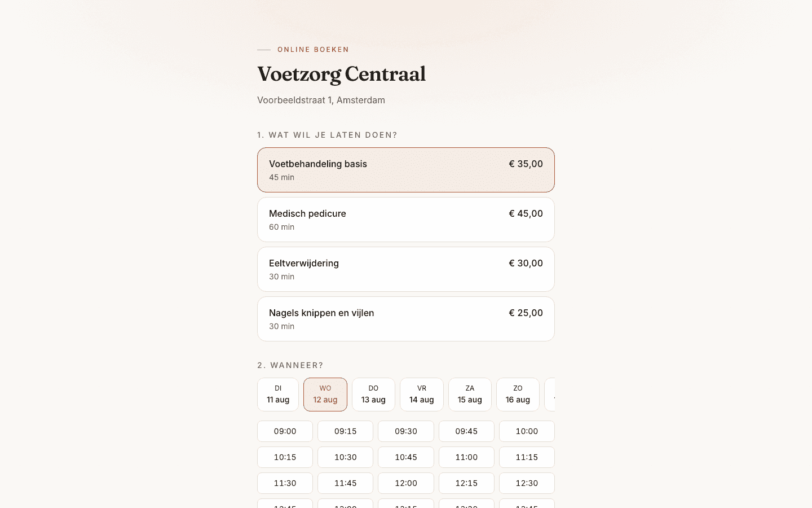812x508 pixels.
Task: Choose the 11:00 time slot
Action: [x=466, y=457]
